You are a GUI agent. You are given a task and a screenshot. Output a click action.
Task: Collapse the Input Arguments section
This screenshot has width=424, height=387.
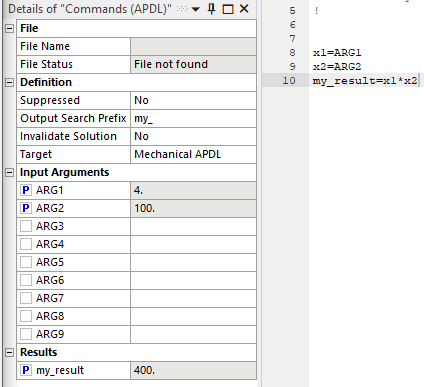pyautogui.click(x=10, y=172)
